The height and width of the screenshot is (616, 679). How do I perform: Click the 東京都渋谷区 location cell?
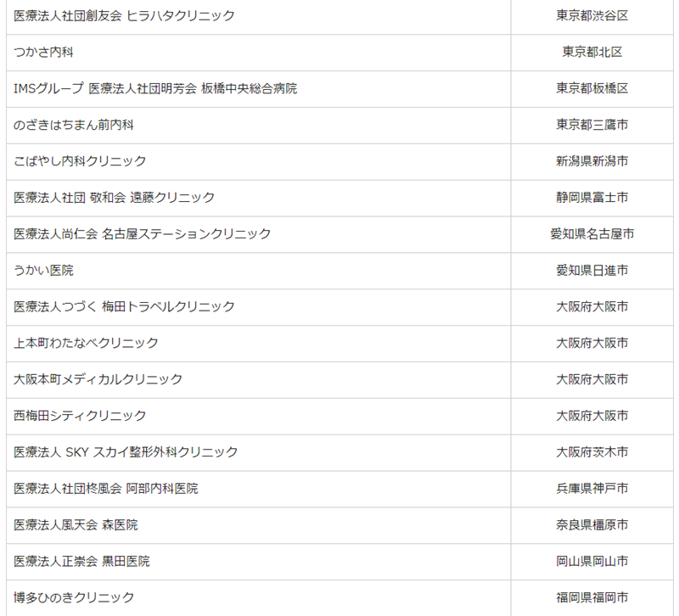click(x=592, y=15)
